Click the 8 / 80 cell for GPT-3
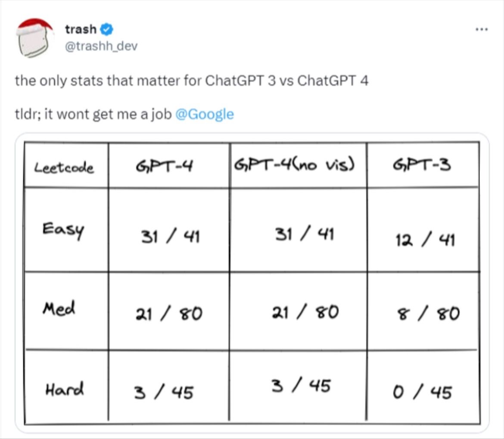The image size is (504, 439). pos(428,313)
